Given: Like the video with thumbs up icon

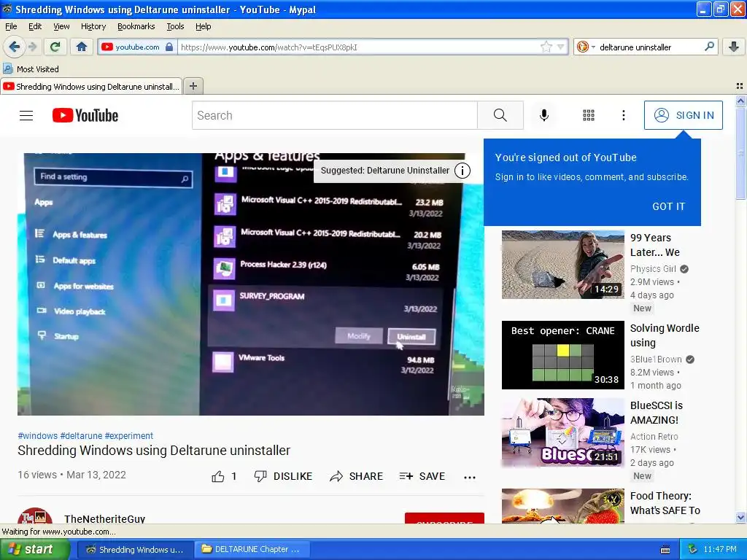Looking at the screenshot, I should click(x=218, y=476).
